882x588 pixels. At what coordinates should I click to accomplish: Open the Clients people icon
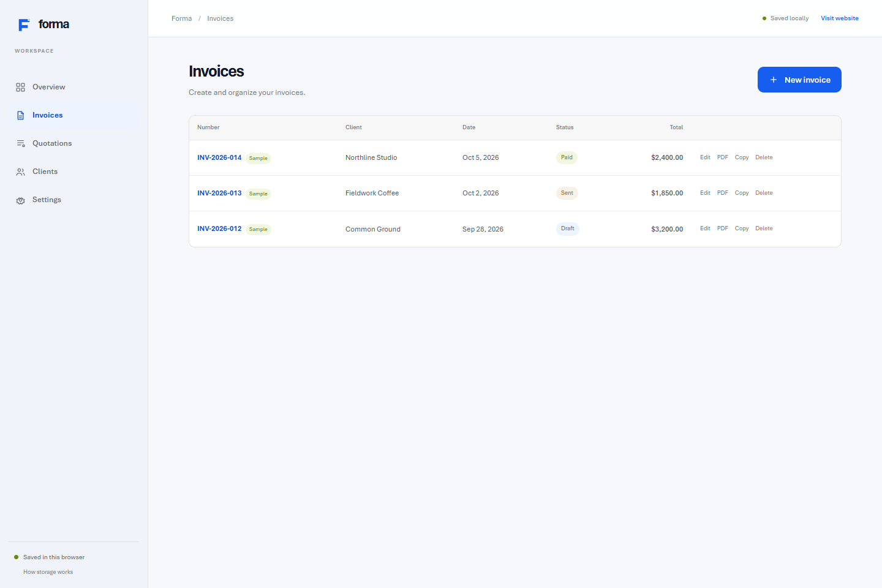click(20, 171)
